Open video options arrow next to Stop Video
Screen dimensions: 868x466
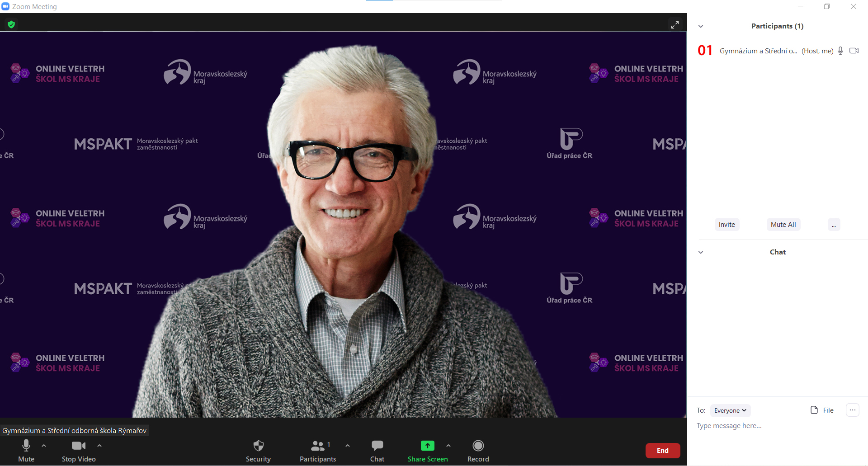tap(99, 446)
